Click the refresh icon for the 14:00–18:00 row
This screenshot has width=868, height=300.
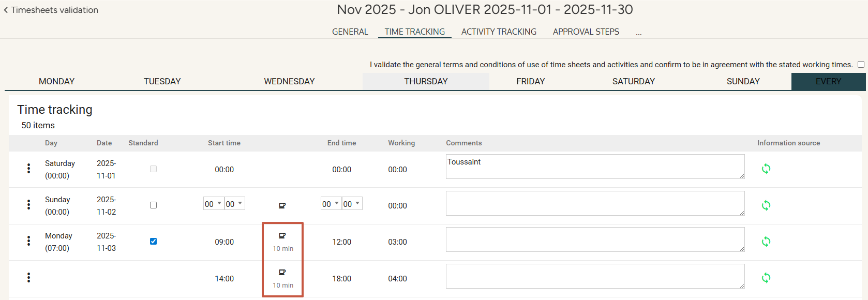tap(766, 278)
